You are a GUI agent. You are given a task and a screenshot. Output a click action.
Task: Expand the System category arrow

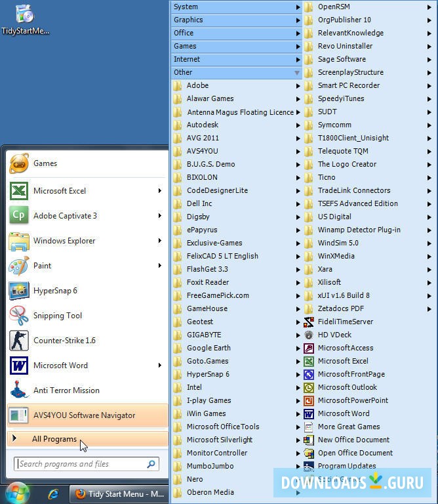[298, 7]
